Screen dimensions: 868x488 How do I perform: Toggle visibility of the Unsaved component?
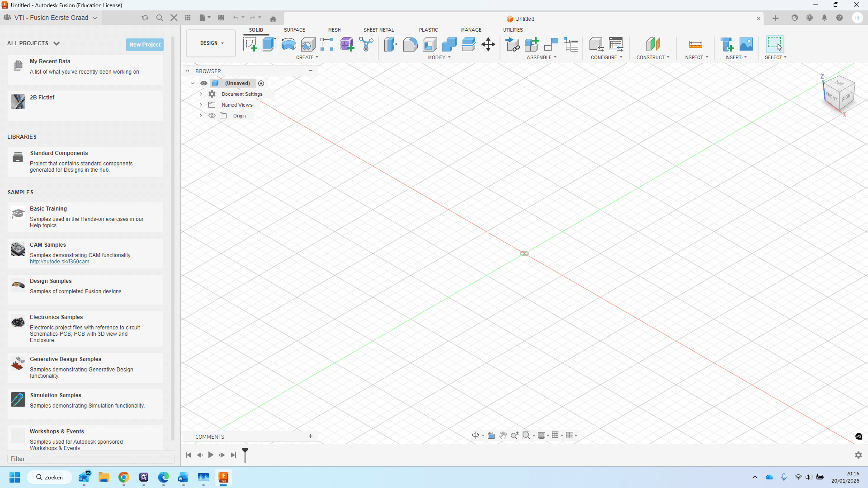[204, 83]
